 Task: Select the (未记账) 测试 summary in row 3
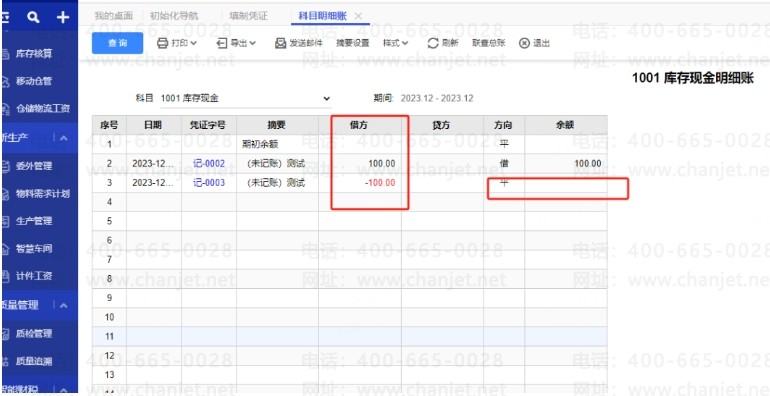click(x=277, y=183)
